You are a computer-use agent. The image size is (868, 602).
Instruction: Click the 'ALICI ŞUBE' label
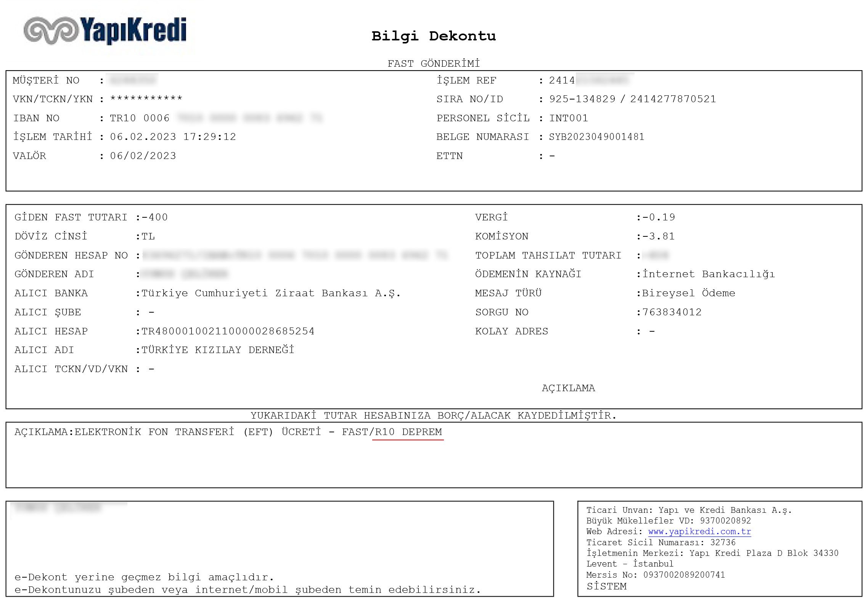click(x=48, y=312)
